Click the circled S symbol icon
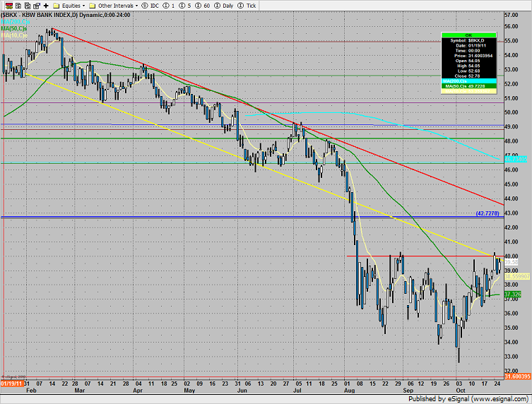This screenshot has width=532, height=404. click(145, 6)
